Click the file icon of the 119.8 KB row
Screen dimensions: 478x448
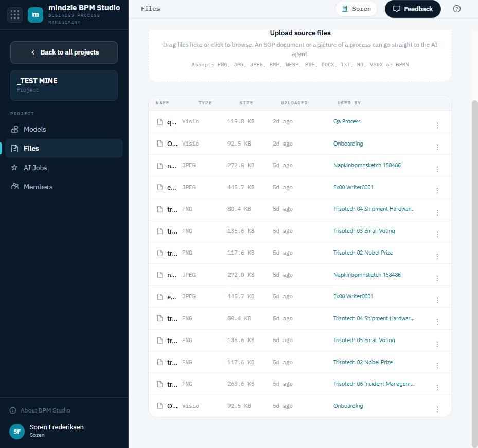pos(160,122)
